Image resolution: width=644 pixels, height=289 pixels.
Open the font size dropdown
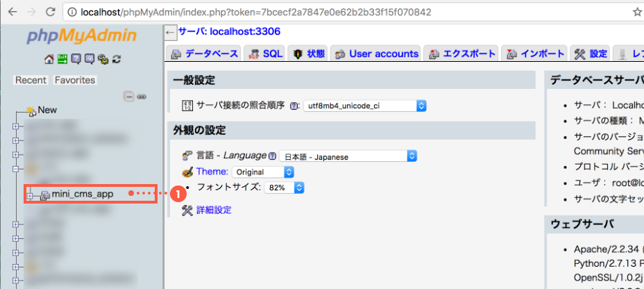pos(285,188)
